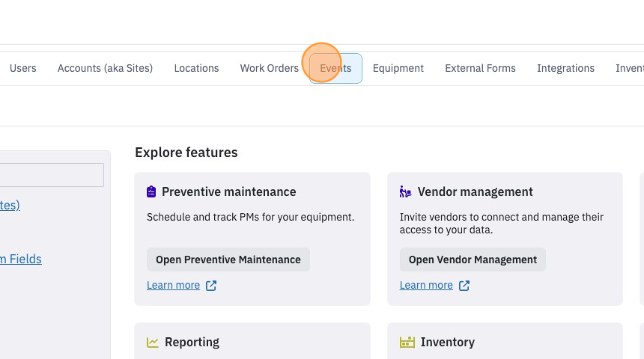Open the Events tab

(335, 68)
